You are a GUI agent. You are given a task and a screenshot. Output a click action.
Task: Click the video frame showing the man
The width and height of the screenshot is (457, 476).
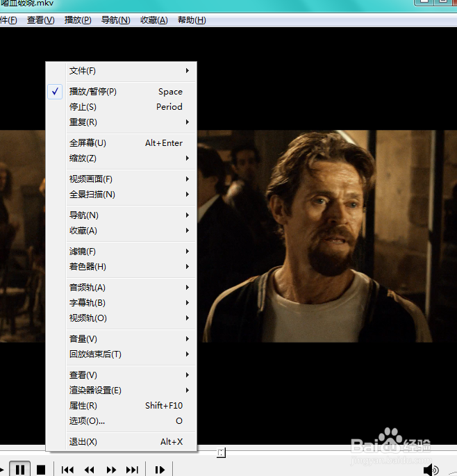[326, 236]
